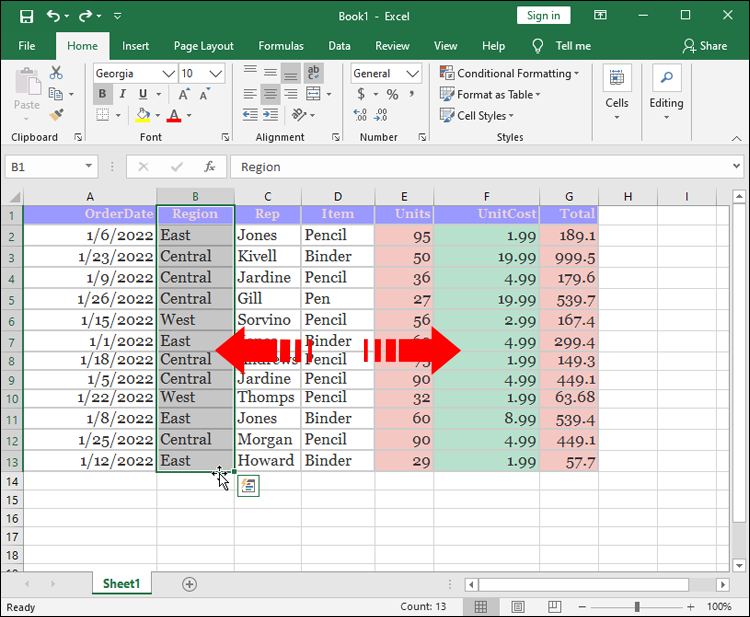Click the Share button
The image size is (750, 617).
coord(705,46)
